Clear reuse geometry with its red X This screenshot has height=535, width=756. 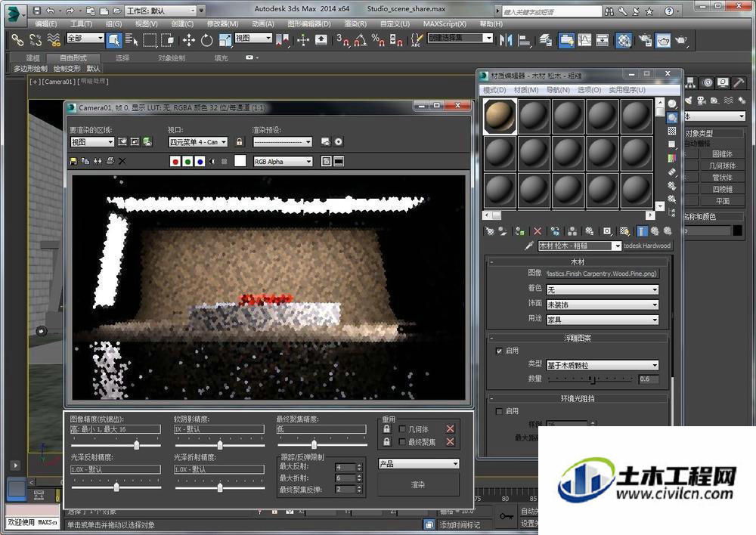(x=451, y=428)
